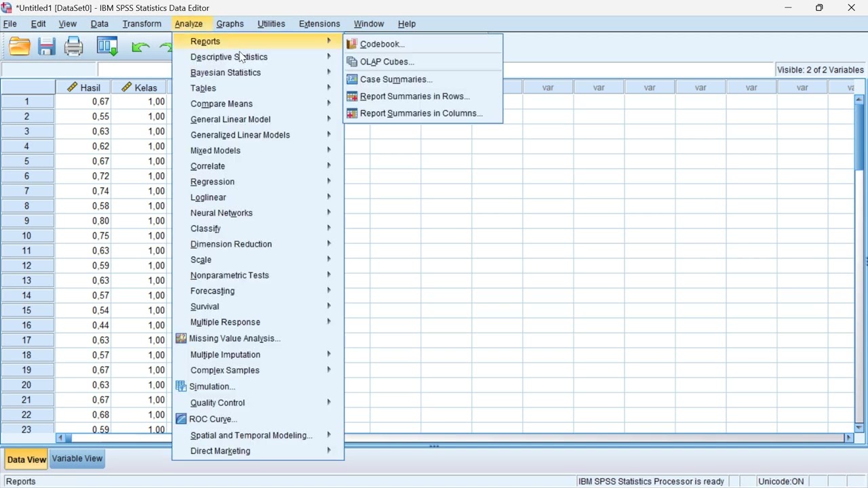The height and width of the screenshot is (488, 868).
Task: Expand the Compare Means submenu arrow
Action: (329, 104)
